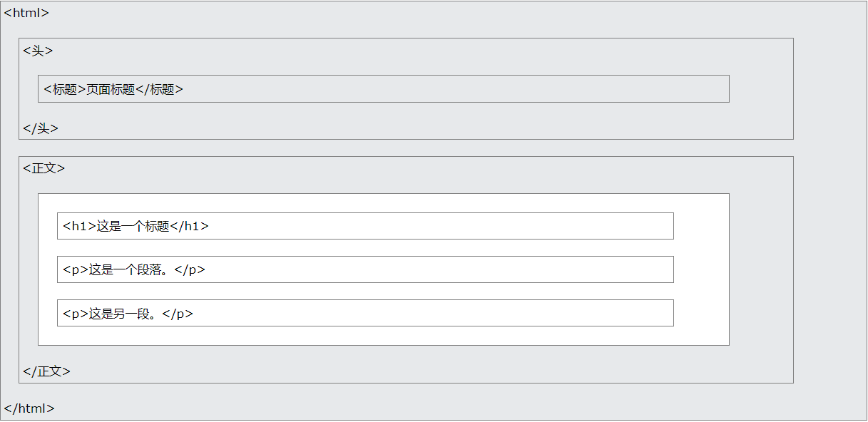868x422 pixels.
Task: Select the closing </头> tag
Action: tap(41, 128)
